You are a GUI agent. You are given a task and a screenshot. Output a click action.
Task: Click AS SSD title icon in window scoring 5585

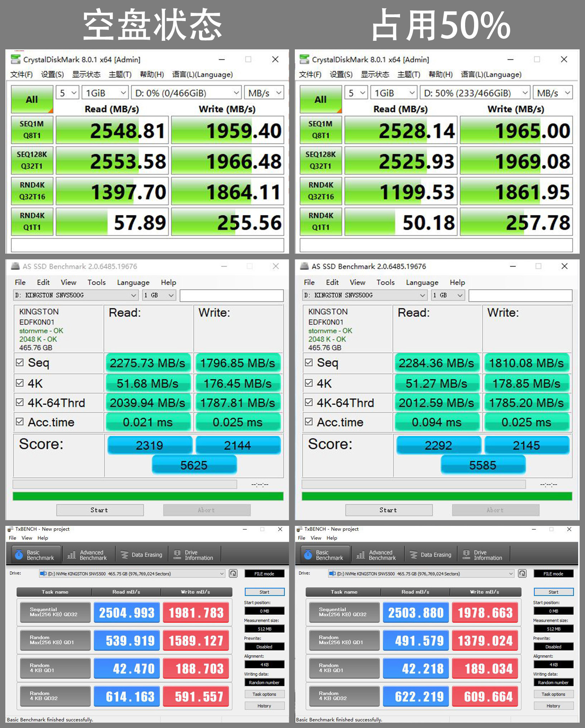pos(304,266)
